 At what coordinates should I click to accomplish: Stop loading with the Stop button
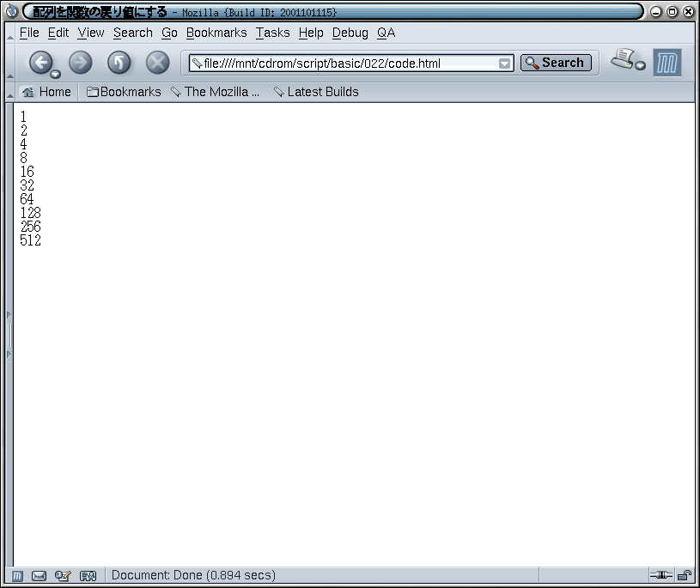coord(157,63)
